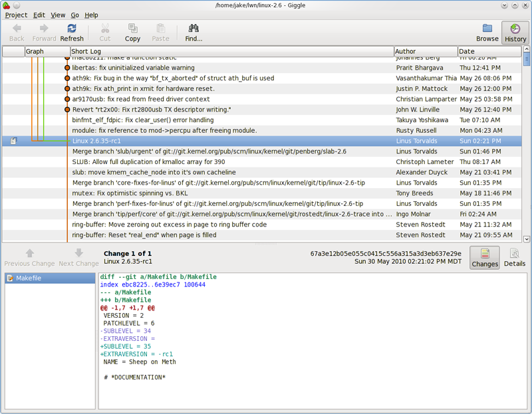Open the Help menu
The height and width of the screenshot is (414, 532).
(x=91, y=15)
